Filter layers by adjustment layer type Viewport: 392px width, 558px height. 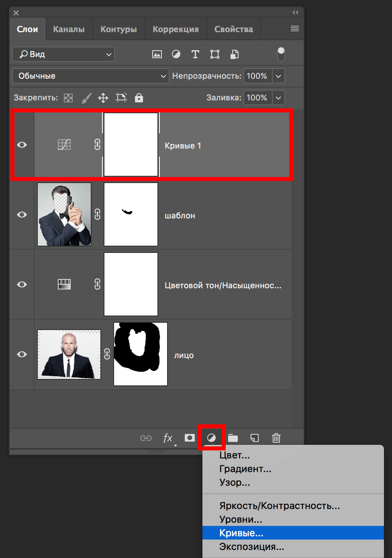[x=176, y=54]
